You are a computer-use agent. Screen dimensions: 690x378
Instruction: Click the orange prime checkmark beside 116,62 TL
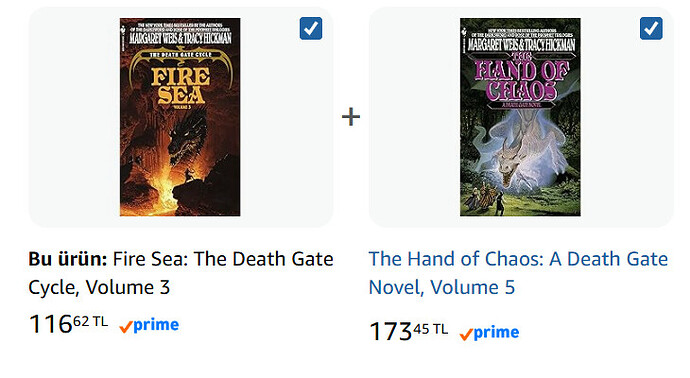click(126, 327)
